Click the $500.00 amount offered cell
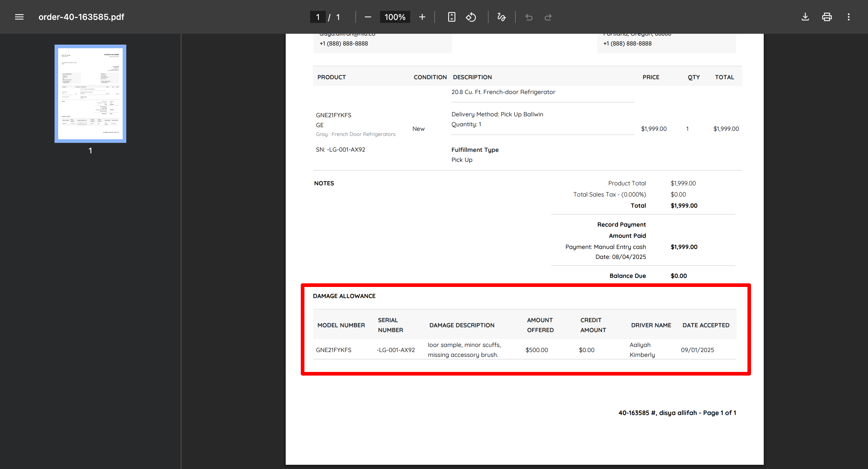The height and width of the screenshot is (469, 868). pyautogui.click(x=536, y=350)
